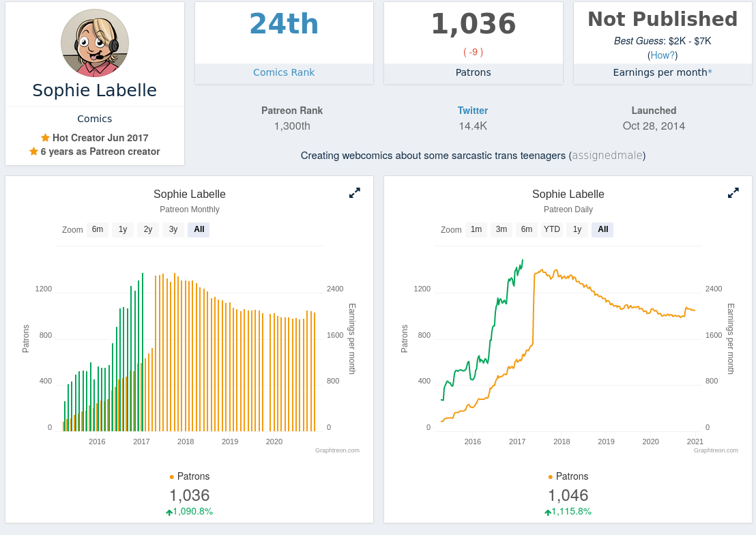756x535 pixels.
Task: Select All zoom on Daily chart
Action: pyautogui.click(x=603, y=230)
